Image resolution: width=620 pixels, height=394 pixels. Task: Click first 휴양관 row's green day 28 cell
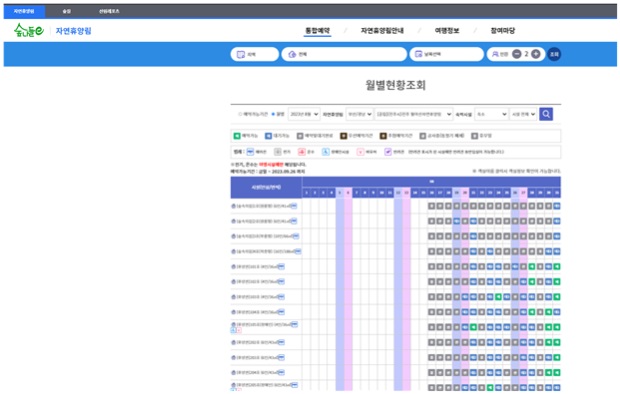click(x=532, y=267)
